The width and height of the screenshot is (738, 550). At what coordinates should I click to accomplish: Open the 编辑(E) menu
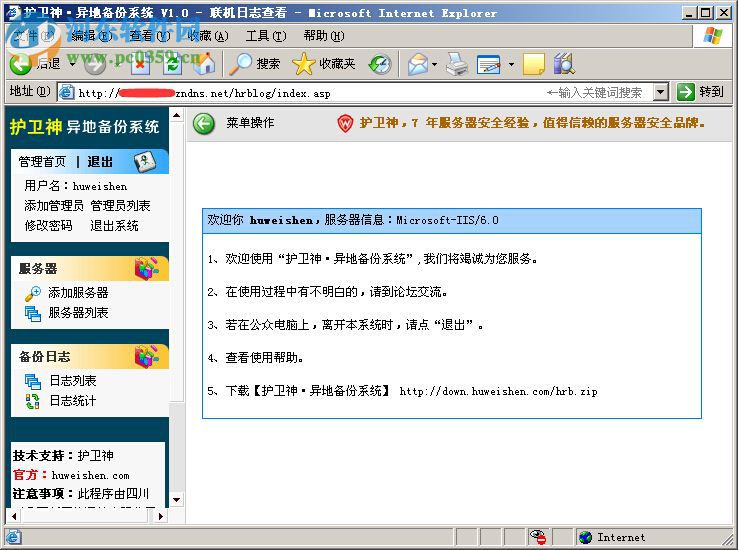pos(91,35)
